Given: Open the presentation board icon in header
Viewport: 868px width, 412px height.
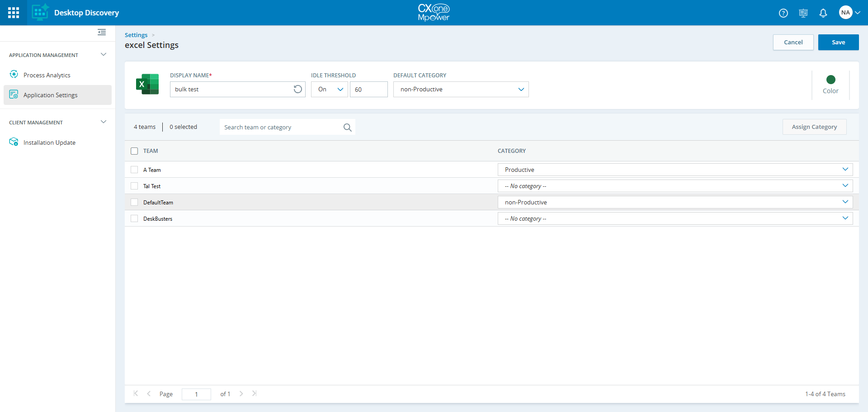Looking at the screenshot, I should click(x=803, y=13).
